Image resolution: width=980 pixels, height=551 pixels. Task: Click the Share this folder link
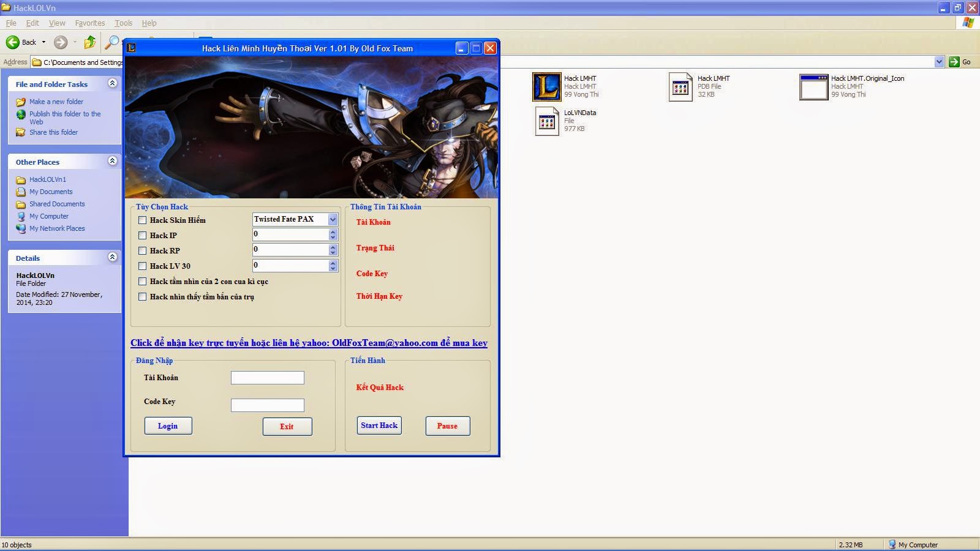click(53, 132)
